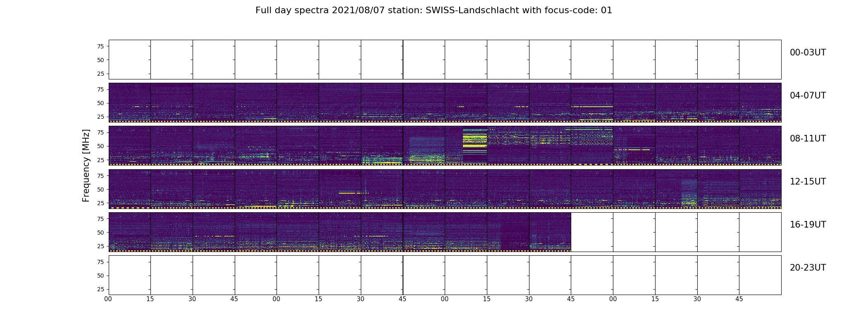Select the 25 tick of the 12-15UT row
Viewport: 868px width, 331px height.
pyautogui.click(x=100, y=203)
